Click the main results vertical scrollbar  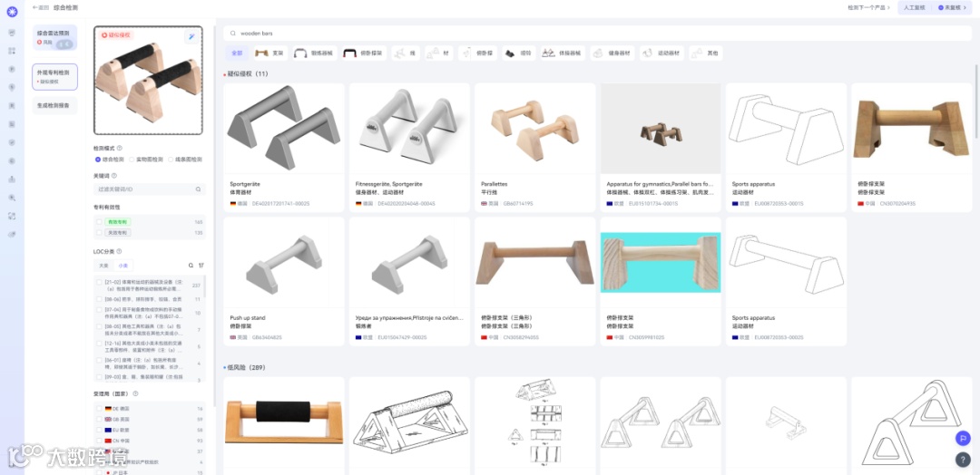pos(976,100)
